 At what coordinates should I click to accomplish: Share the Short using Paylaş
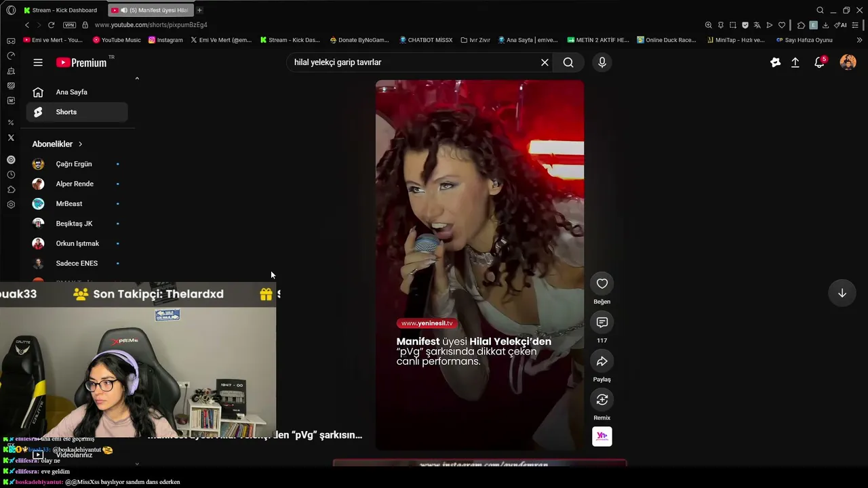coord(602,361)
